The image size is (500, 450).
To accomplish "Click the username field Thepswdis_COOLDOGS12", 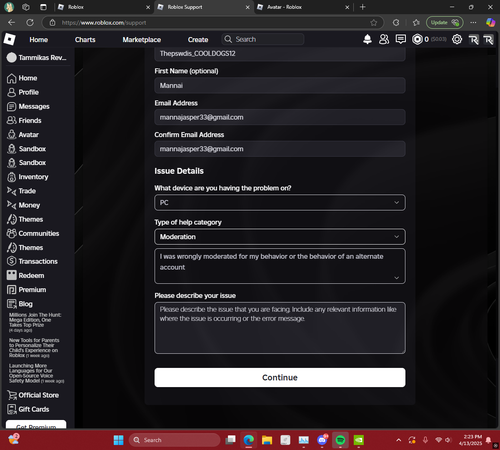I will pyautogui.click(x=280, y=54).
